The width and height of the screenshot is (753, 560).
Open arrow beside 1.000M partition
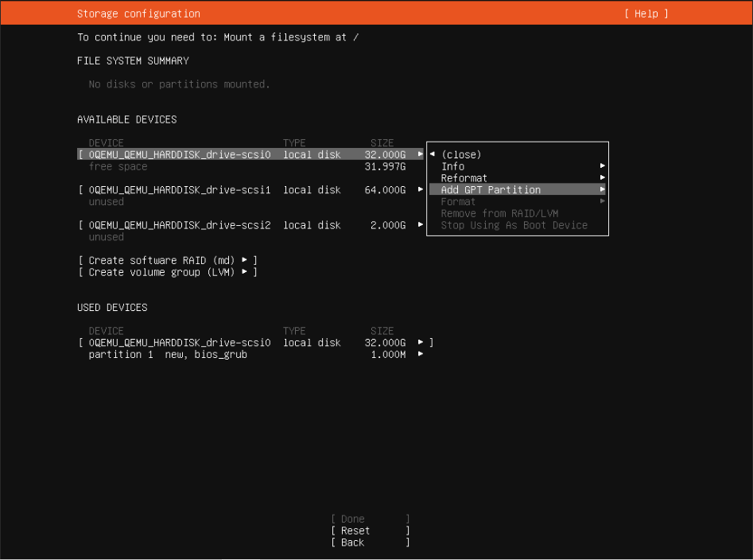point(421,355)
